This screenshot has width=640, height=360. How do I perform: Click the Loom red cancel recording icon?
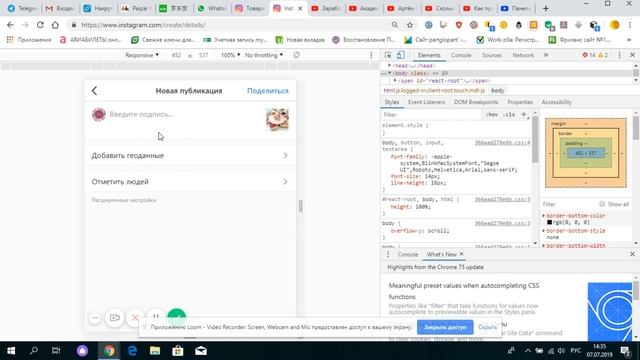[135, 318]
